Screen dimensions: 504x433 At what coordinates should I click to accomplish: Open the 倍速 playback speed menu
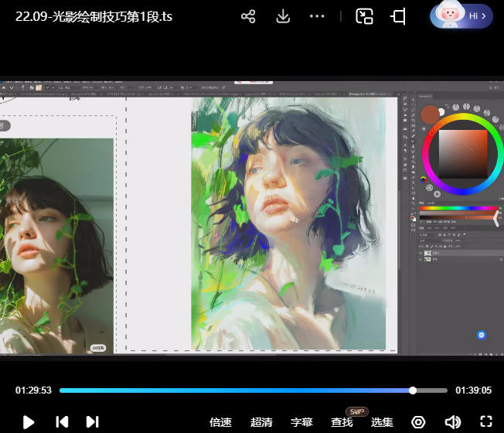point(220,422)
